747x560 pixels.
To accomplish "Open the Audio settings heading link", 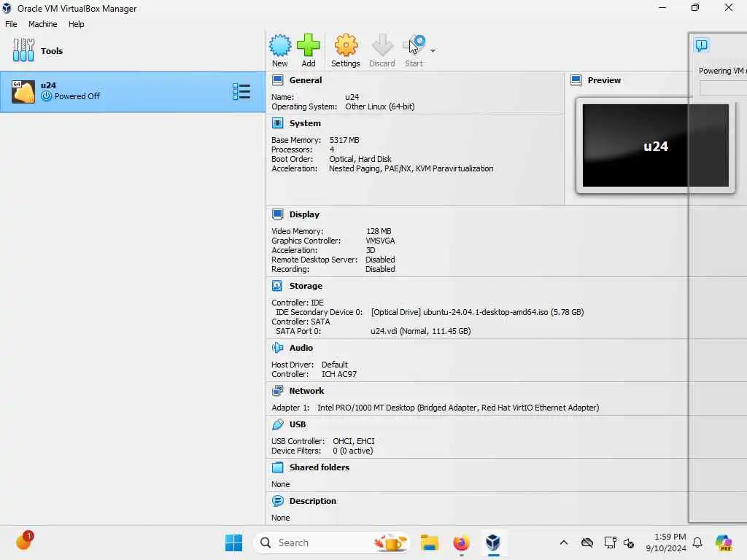I will 301,348.
